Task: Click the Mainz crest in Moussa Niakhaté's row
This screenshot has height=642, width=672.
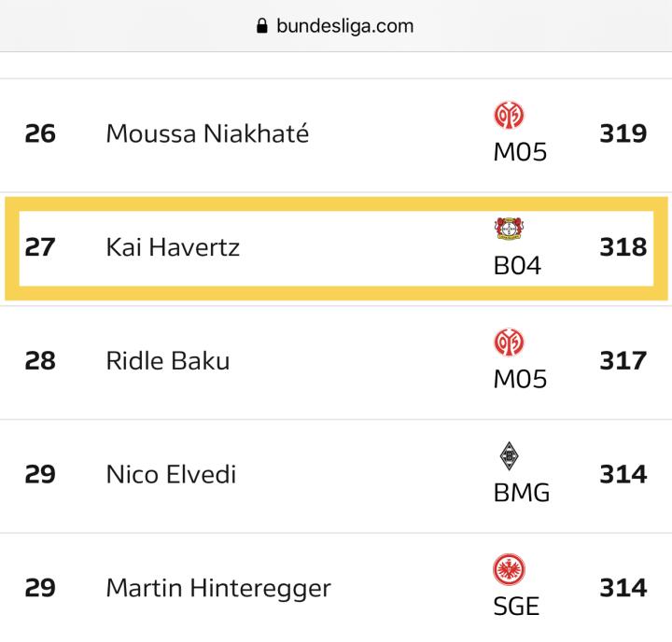Action: pyautogui.click(x=509, y=117)
